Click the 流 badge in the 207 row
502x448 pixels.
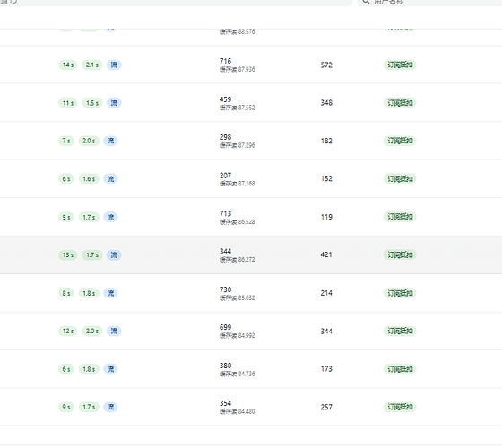pos(110,179)
